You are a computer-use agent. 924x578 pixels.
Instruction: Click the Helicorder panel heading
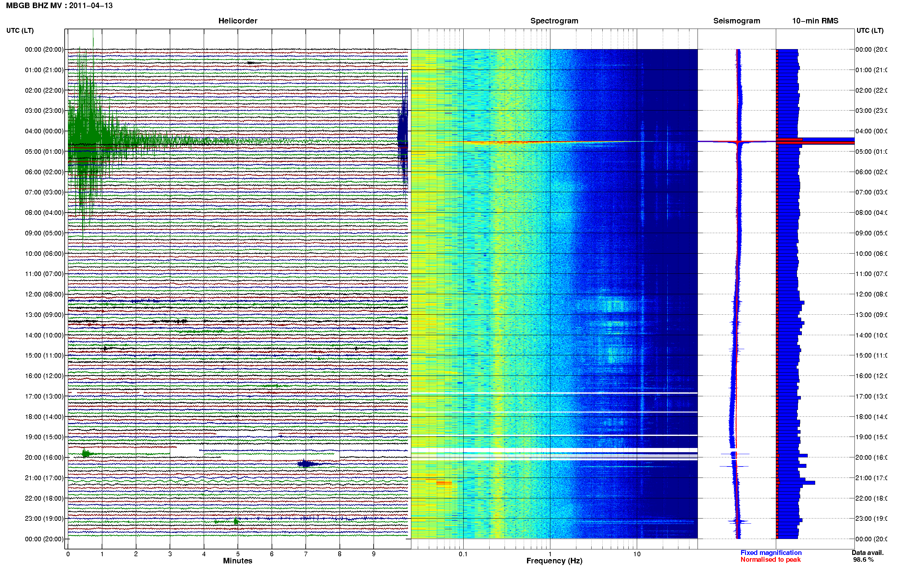(x=237, y=21)
